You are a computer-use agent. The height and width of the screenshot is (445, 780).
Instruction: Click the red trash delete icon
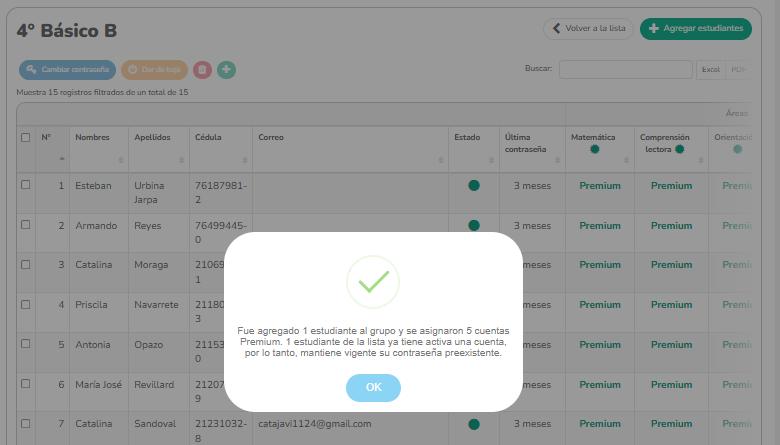202,69
